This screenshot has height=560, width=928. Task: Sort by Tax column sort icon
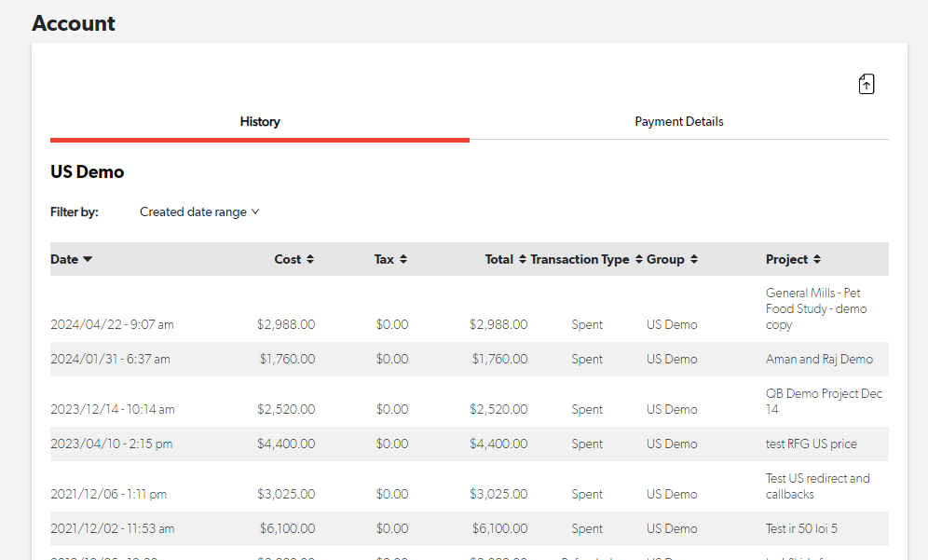403,259
